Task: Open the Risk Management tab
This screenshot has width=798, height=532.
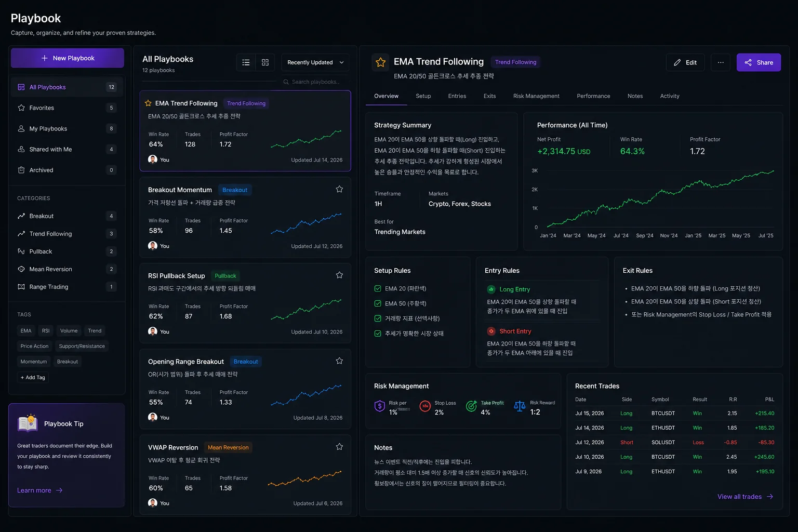Action: click(536, 96)
